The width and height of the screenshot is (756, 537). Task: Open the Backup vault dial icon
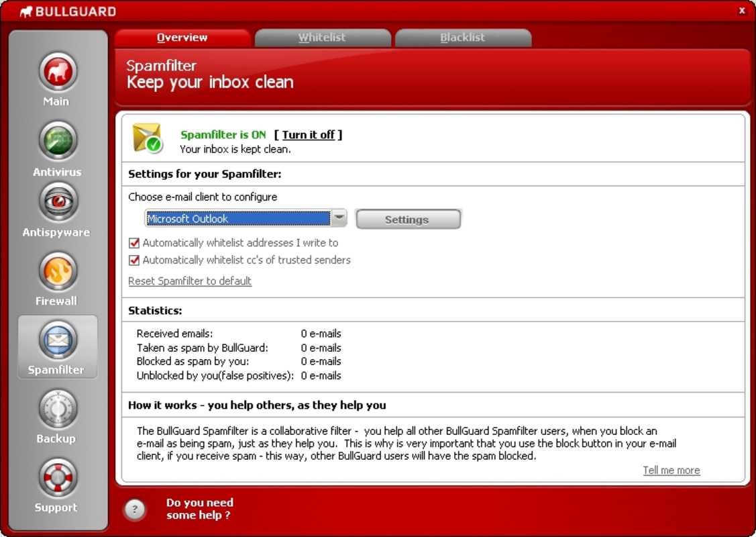[58, 409]
